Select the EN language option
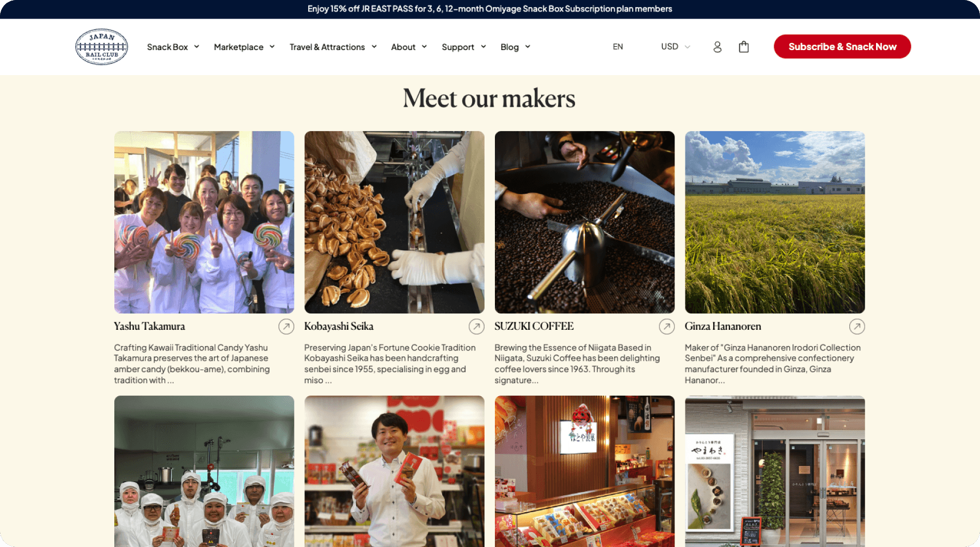 pyautogui.click(x=617, y=47)
